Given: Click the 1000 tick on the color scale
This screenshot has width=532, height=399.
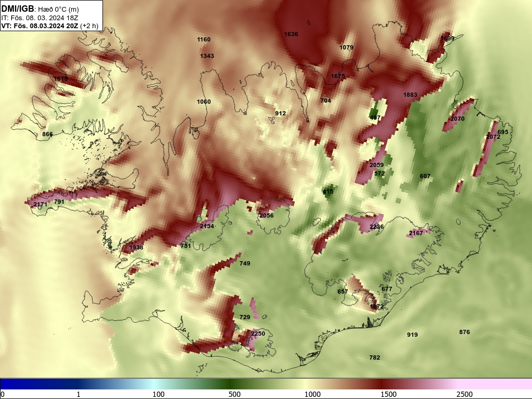Looking at the screenshot, I should tap(312, 394).
